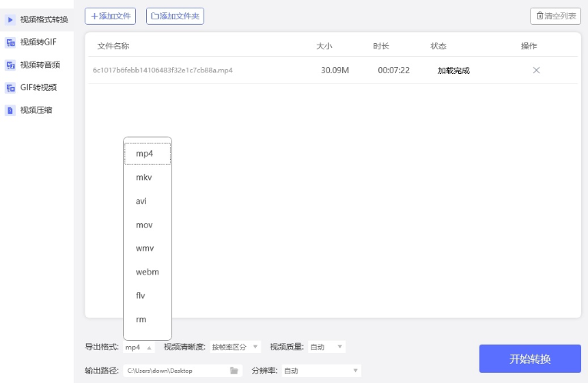The width and height of the screenshot is (588, 383).
Task: Select file 6c1017b6febb14106483f32e1c7cb88a.mp4
Action: click(163, 70)
